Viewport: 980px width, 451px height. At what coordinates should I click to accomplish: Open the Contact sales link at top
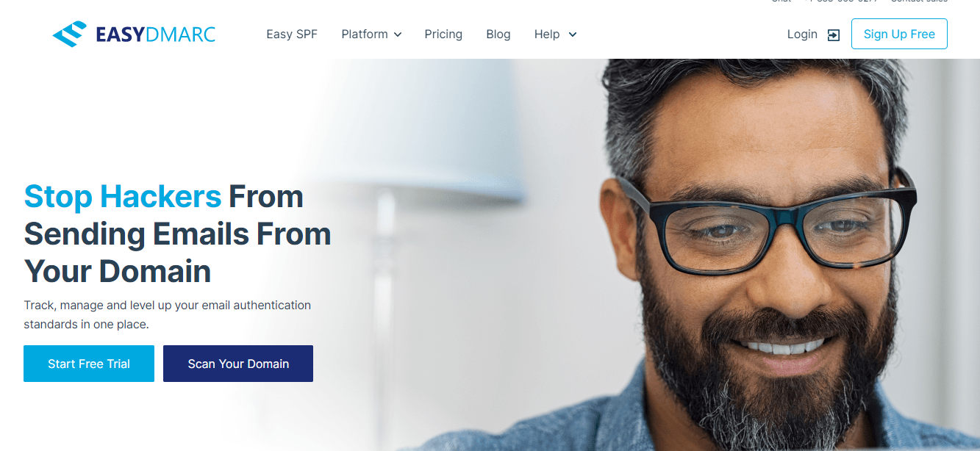click(919, 1)
